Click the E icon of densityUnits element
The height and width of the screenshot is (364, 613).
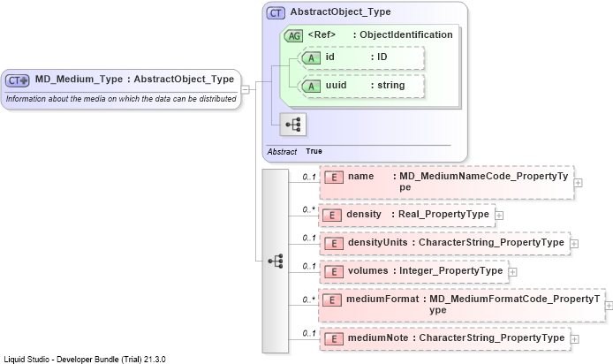click(x=334, y=244)
